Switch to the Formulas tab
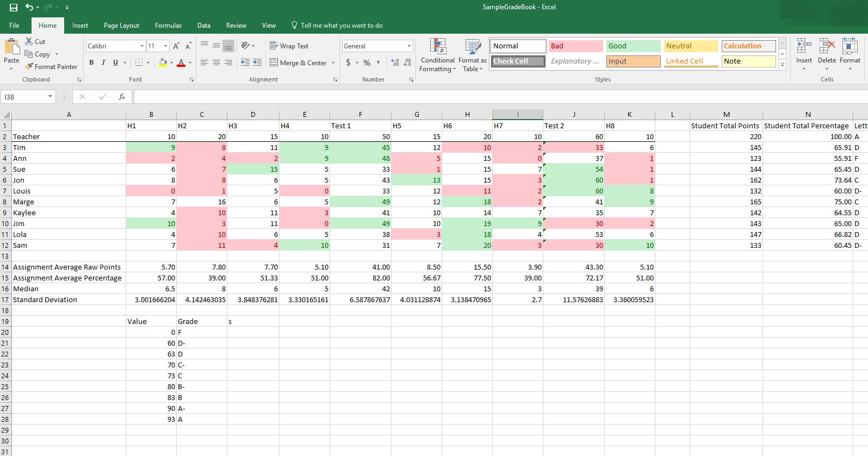Screen dimensions: 868x456 168,26
